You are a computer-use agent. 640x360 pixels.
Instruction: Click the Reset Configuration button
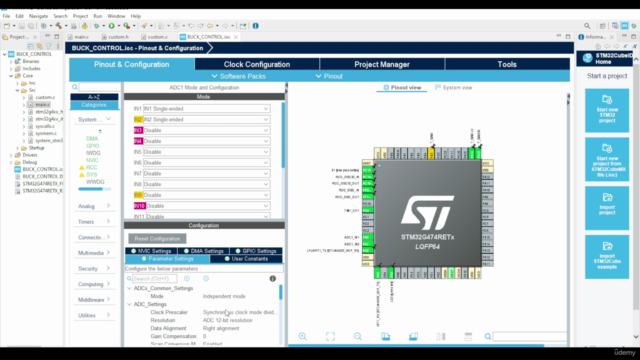coord(157,238)
